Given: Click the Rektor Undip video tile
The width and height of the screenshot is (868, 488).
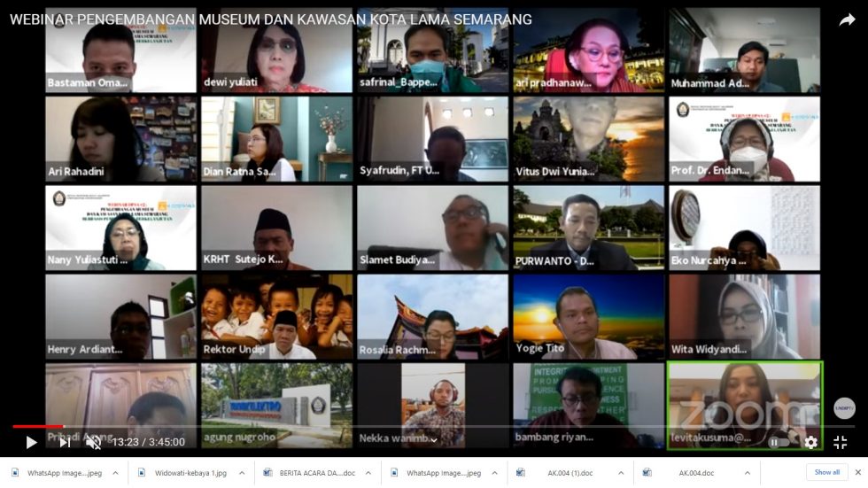Looking at the screenshot, I should point(276,316).
